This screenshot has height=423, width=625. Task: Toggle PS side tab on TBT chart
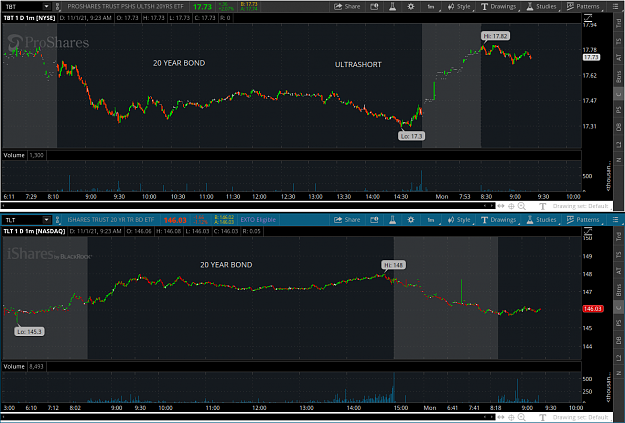(618, 110)
